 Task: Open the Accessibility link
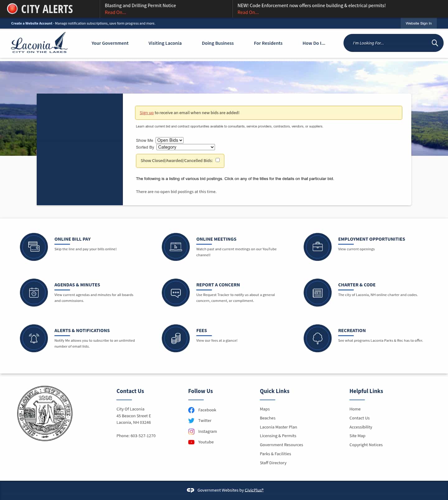[361, 427]
